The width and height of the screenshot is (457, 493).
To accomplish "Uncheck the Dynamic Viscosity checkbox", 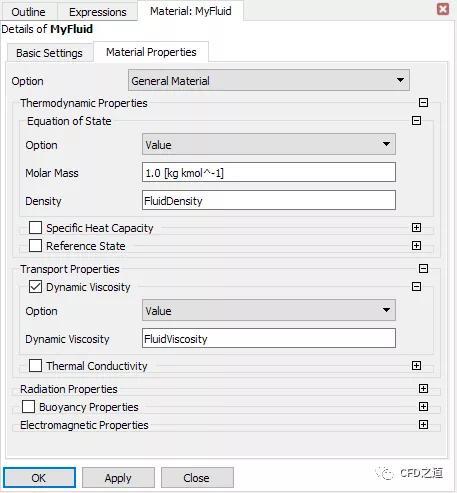I will pos(35,287).
